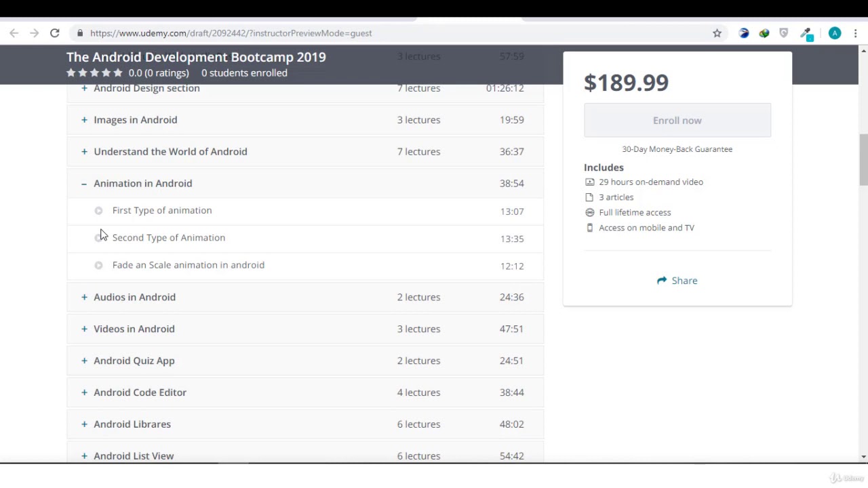Click play icon beside Fade an Scale animation
Viewport: 868px width, 488px height.
point(99,266)
